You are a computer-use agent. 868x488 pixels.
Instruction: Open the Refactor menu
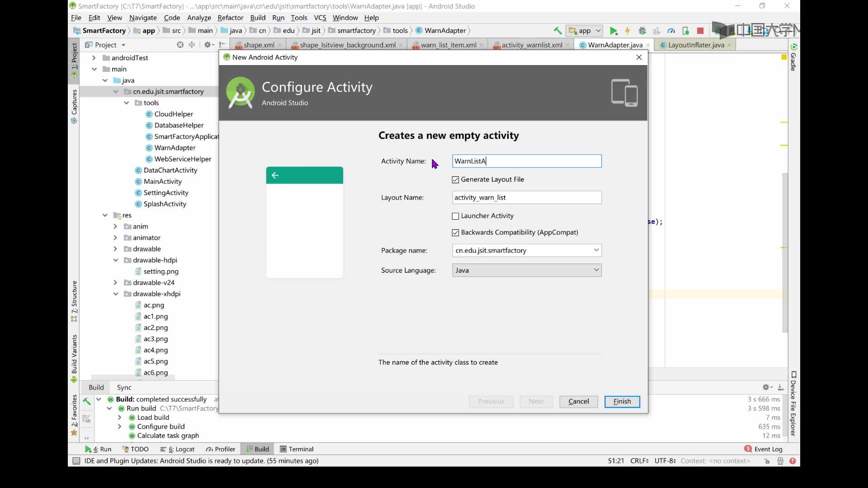pyautogui.click(x=230, y=18)
